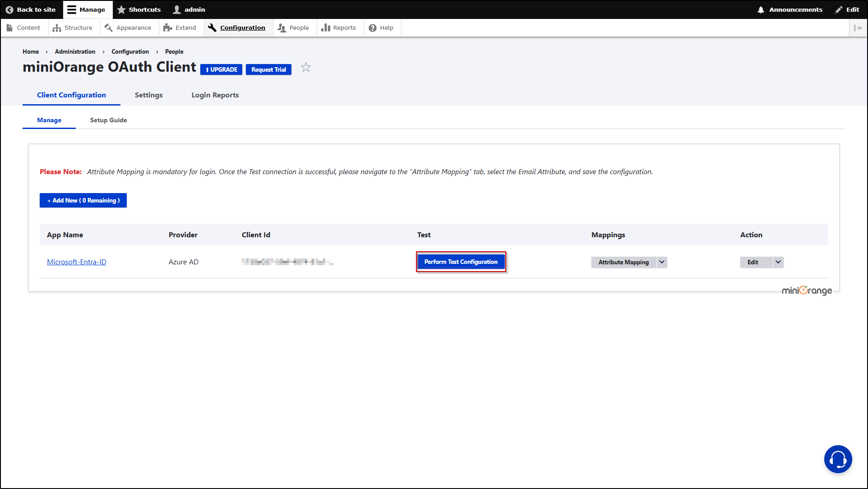The width and height of the screenshot is (868, 489).
Task: Click the admin user icon
Action: 176,9
